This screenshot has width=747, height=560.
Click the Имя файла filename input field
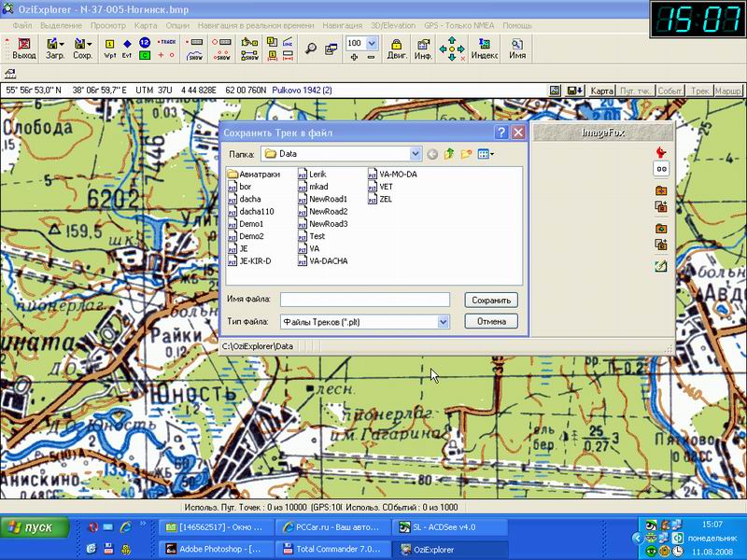coord(364,300)
